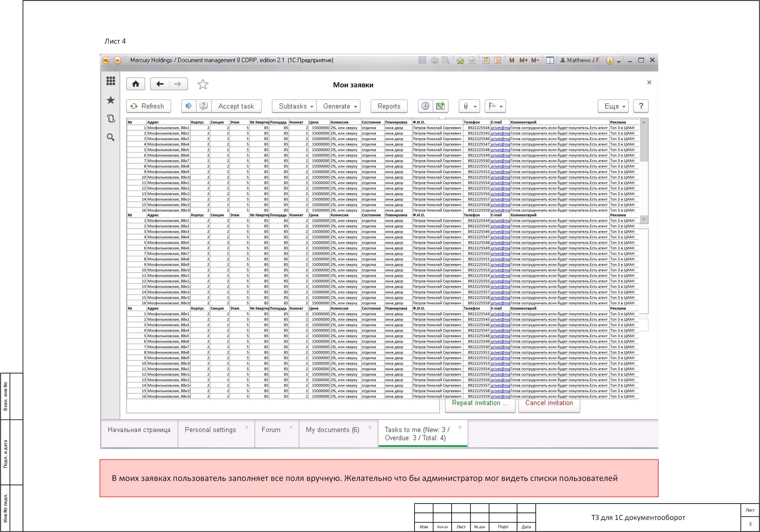This screenshot has height=532, width=760.
Task: Click the privet@ma email link in row 1
Action: 500,128
